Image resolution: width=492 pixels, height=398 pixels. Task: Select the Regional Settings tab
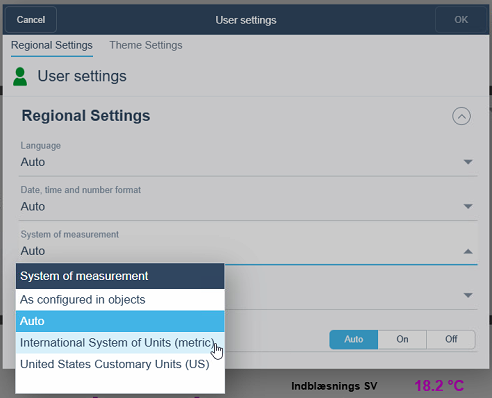click(52, 45)
